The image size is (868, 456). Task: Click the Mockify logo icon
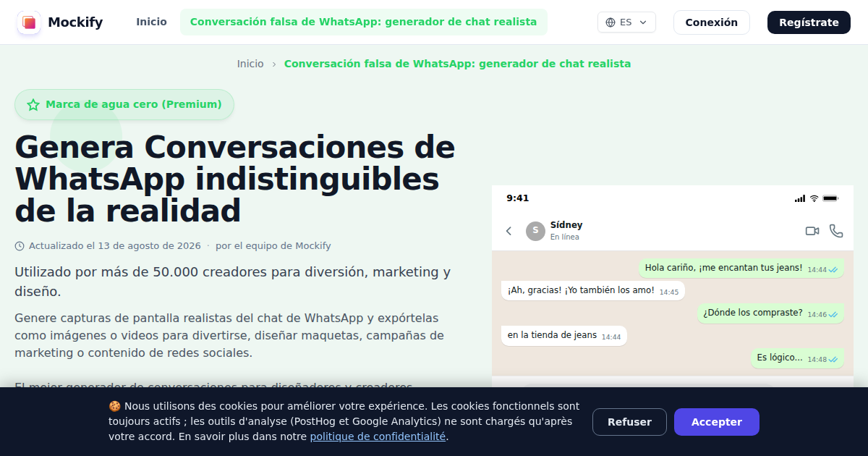(x=29, y=22)
